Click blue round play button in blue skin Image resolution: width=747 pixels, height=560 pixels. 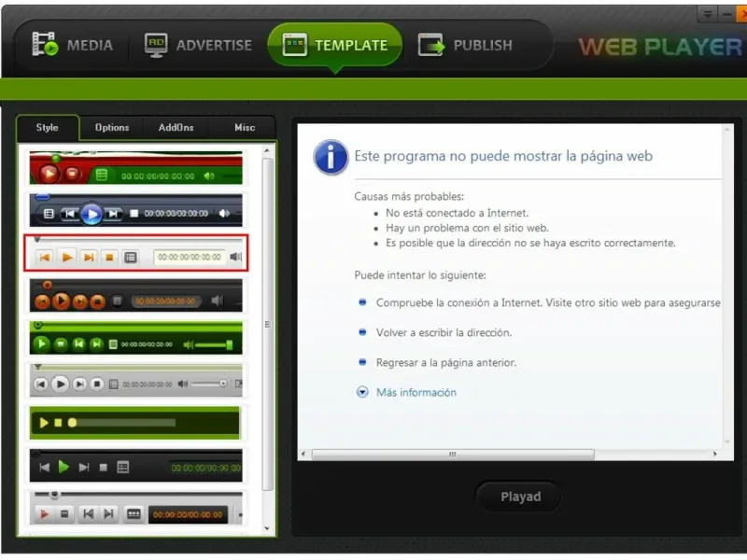coord(92,215)
